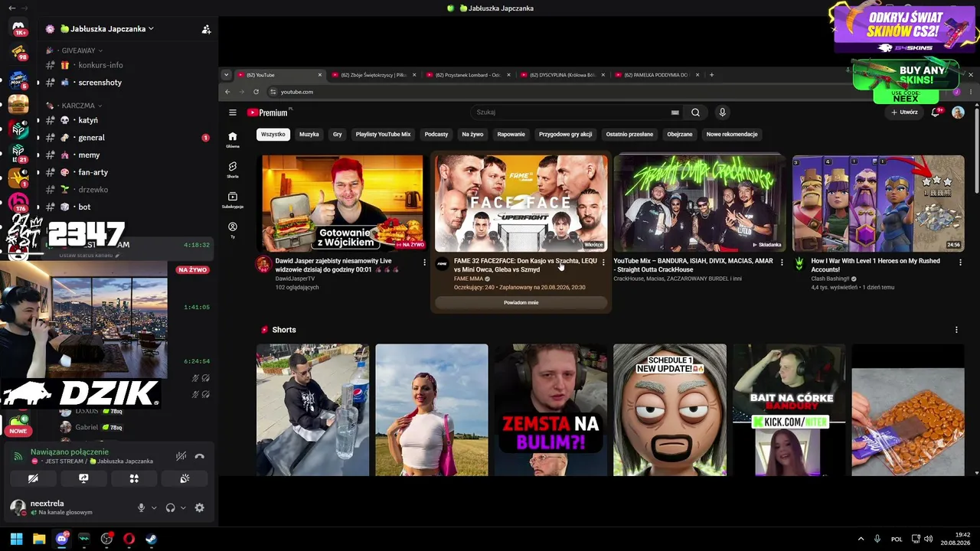The width and height of the screenshot is (980, 551).
Task: Start a Discord activity
Action: (x=134, y=478)
